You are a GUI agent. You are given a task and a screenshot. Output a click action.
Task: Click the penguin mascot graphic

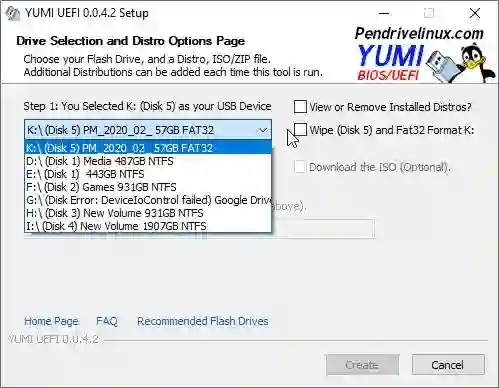pyautogui.click(x=477, y=63)
